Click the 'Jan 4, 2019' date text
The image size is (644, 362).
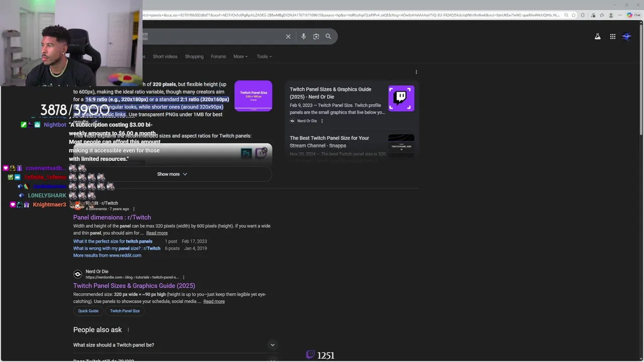[x=195, y=248]
